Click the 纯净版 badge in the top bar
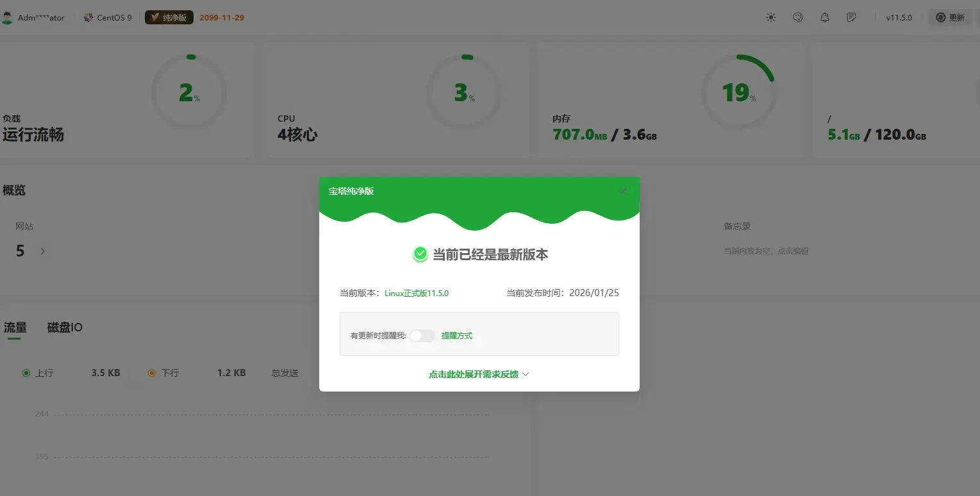The width and height of the screenshot is (980, 496). 169,17
